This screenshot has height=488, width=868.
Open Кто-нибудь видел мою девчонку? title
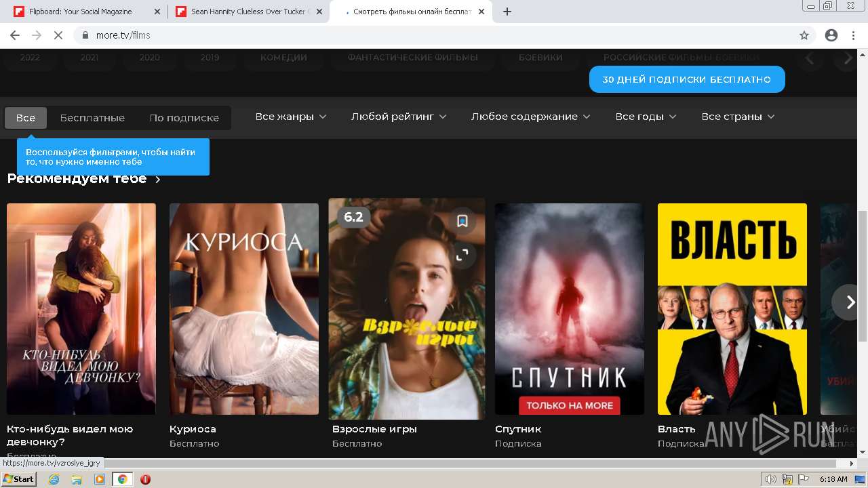click(x=70, y=435)
